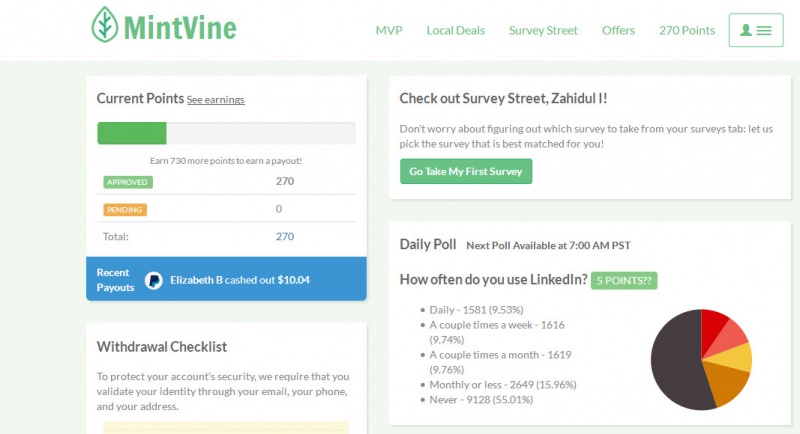Click the orange PENDING badge
Viewport: 800px width, 434px height.
125,210
